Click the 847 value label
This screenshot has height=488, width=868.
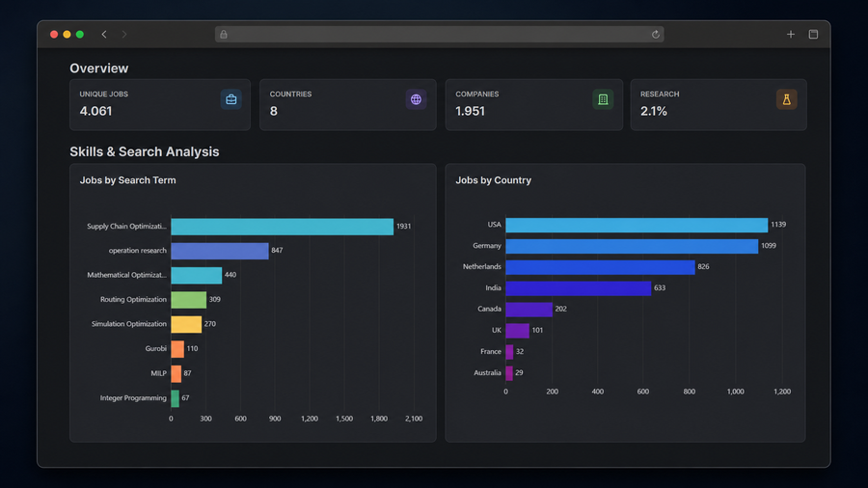277,251
